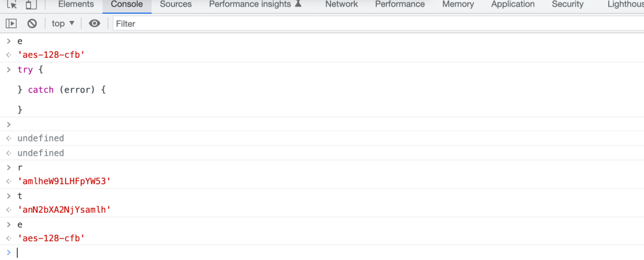Image resolution: width=644 pixels, height=260 pixels.
Task: Open the Performance tab
Action: tap(400, 5)
